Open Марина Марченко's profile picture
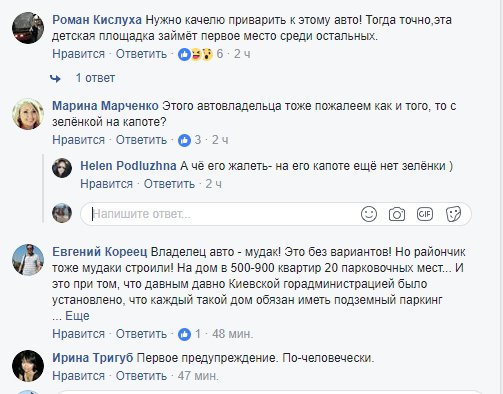503x394 pixels. click(x=28, y=114)
